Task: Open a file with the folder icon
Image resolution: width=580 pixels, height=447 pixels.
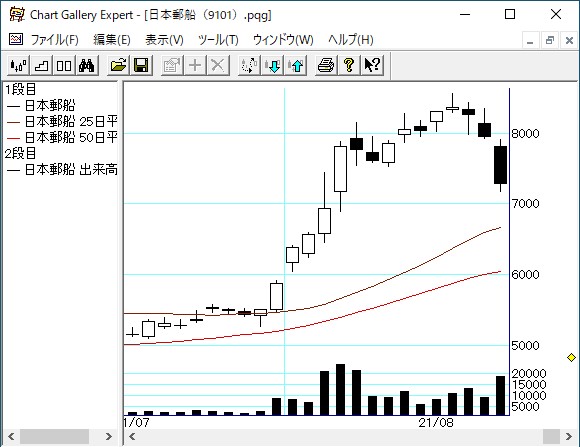Action: pos(118,65)
